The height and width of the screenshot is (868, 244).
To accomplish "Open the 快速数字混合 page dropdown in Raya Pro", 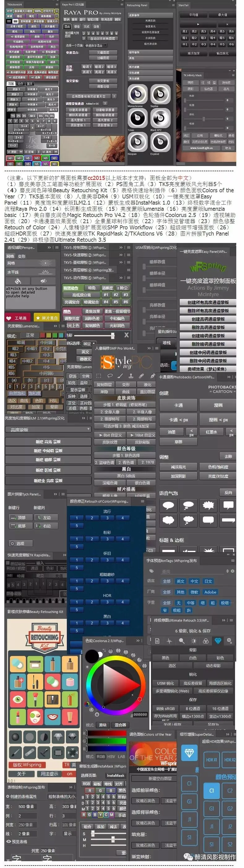I will (96, 45).
